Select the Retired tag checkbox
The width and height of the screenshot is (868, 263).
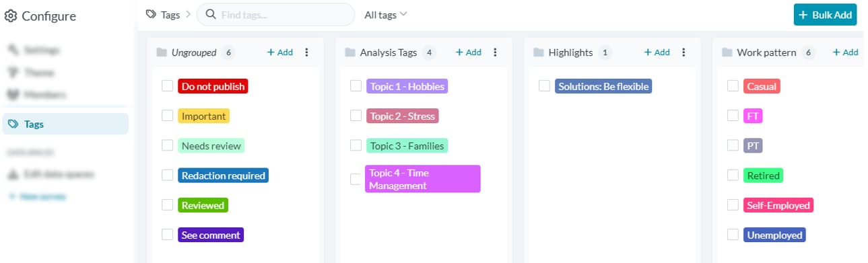click(733, 175)
